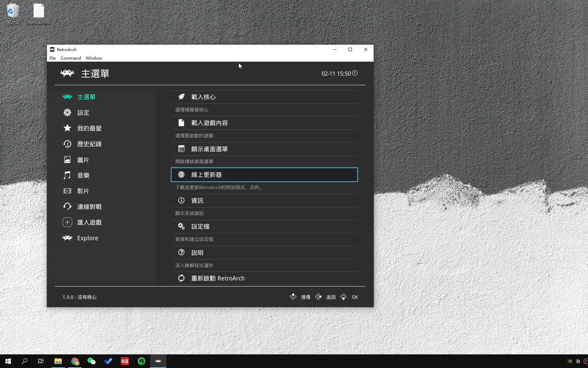Open Evernote from the taskbar

point(142,361)
